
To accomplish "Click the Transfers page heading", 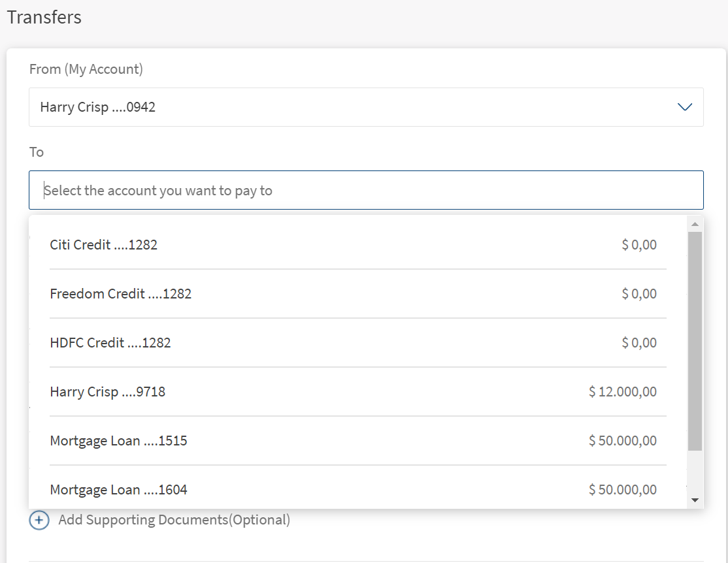I will pyautogui.click(x=44, y=18).
